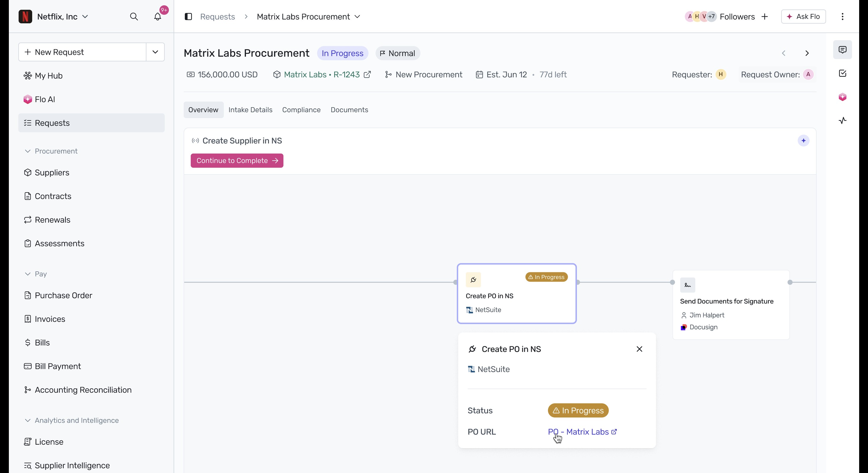Select Create PO in NS workflow node
The width and height of the screenshot is (868, 473).
click(x=517, y=293)
